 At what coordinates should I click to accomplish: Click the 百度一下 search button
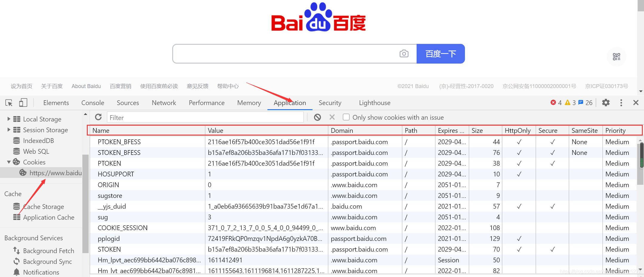[x=441, y=54]
